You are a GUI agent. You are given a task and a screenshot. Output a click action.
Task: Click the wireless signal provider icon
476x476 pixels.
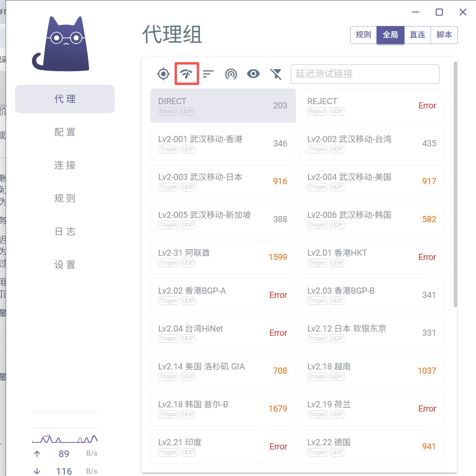[x=231, y=74]
